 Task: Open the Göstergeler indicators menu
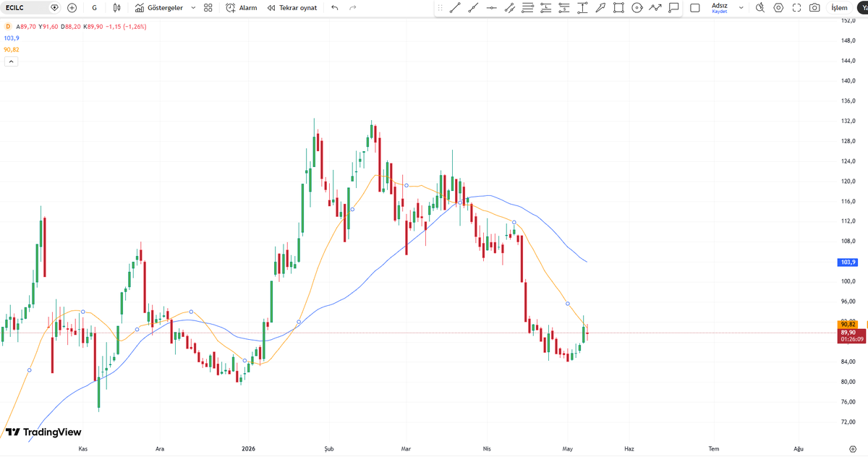click(x=159, y=8)
